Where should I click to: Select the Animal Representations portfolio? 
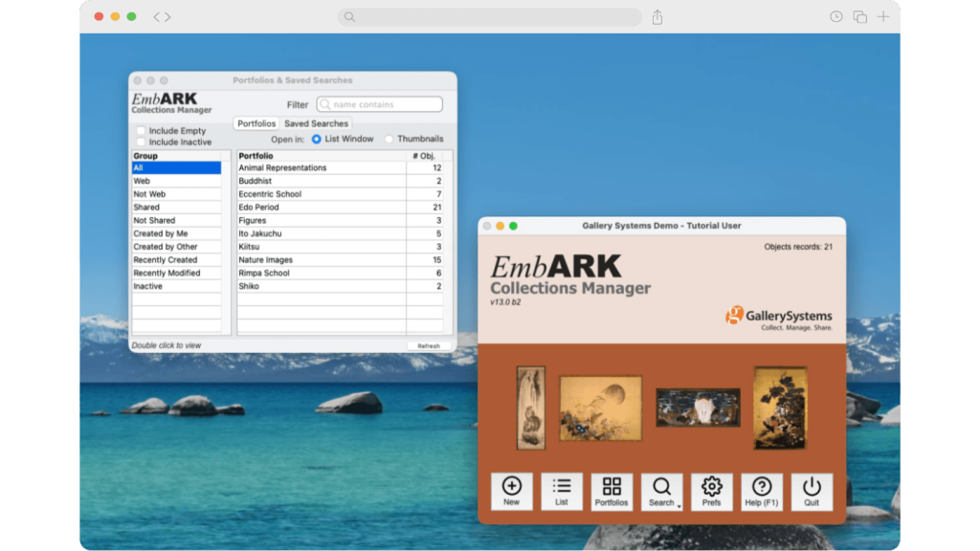tap(340, 168)
